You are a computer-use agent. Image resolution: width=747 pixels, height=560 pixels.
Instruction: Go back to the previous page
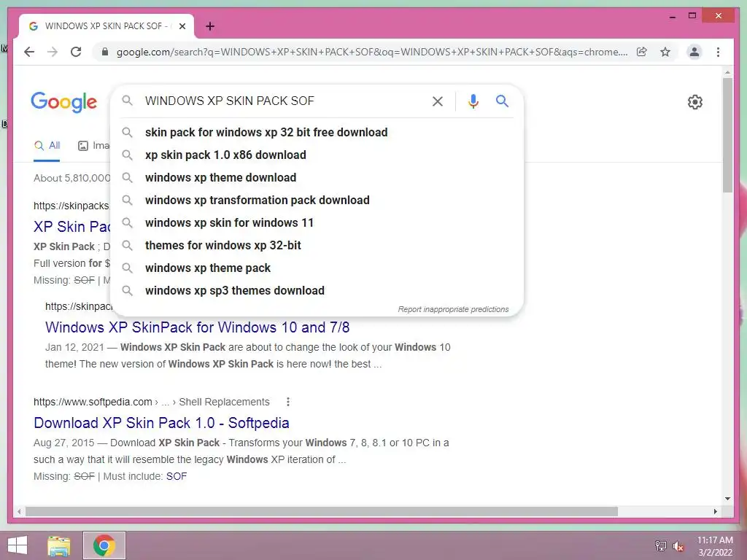(29, 52)
